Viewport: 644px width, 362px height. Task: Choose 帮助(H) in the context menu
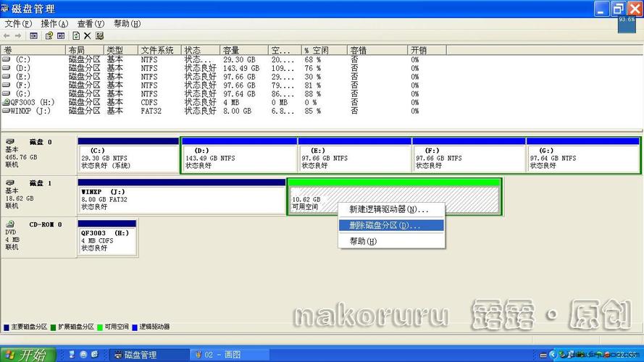pos(363,241)
